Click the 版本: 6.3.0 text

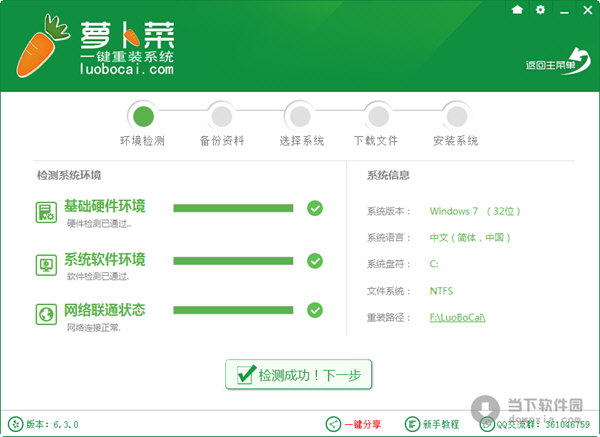click(52, 424)
